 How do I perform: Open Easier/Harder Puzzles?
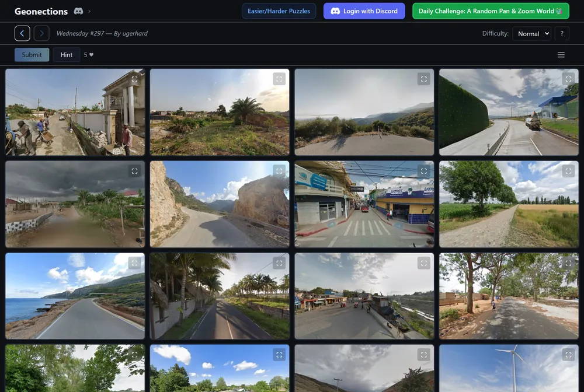279,11
